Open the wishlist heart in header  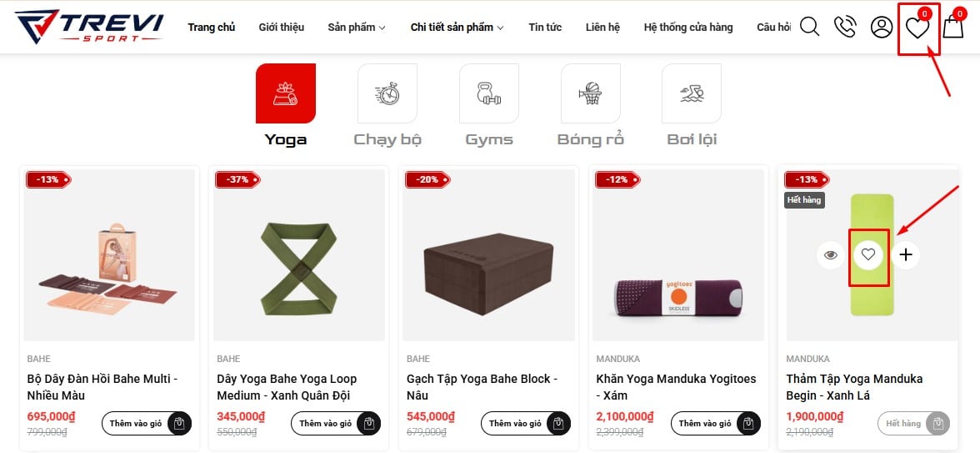917,27
